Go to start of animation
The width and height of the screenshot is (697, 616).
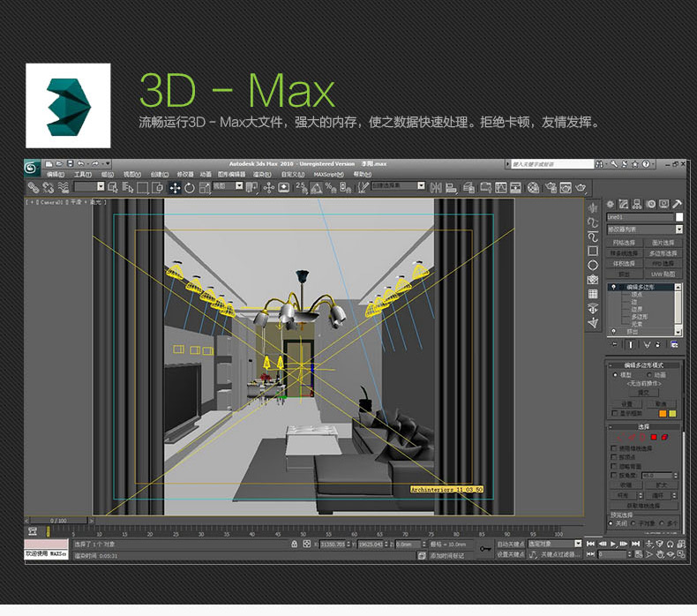click(590, 544)
